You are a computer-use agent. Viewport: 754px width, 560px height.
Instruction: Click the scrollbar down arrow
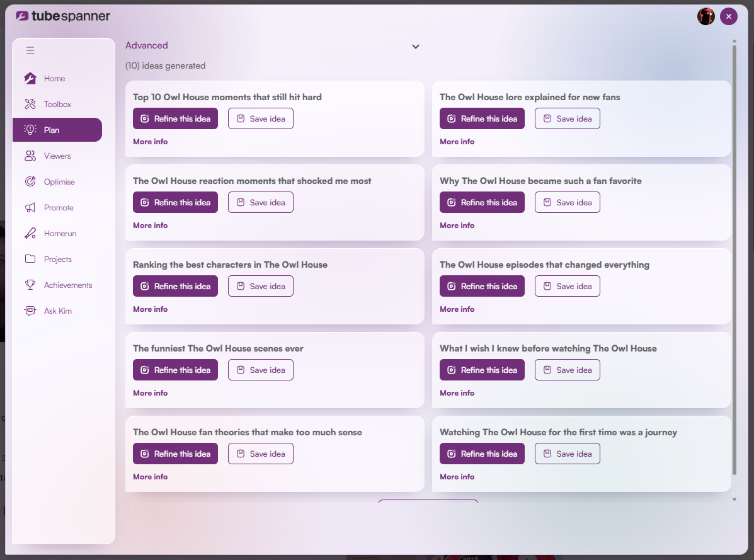click(x=734, y=500)
